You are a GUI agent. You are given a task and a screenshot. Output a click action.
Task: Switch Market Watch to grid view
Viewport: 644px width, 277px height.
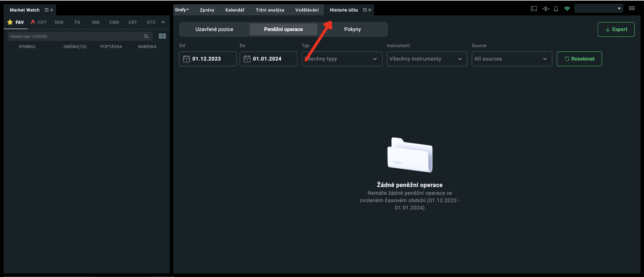tap(162, 36)
